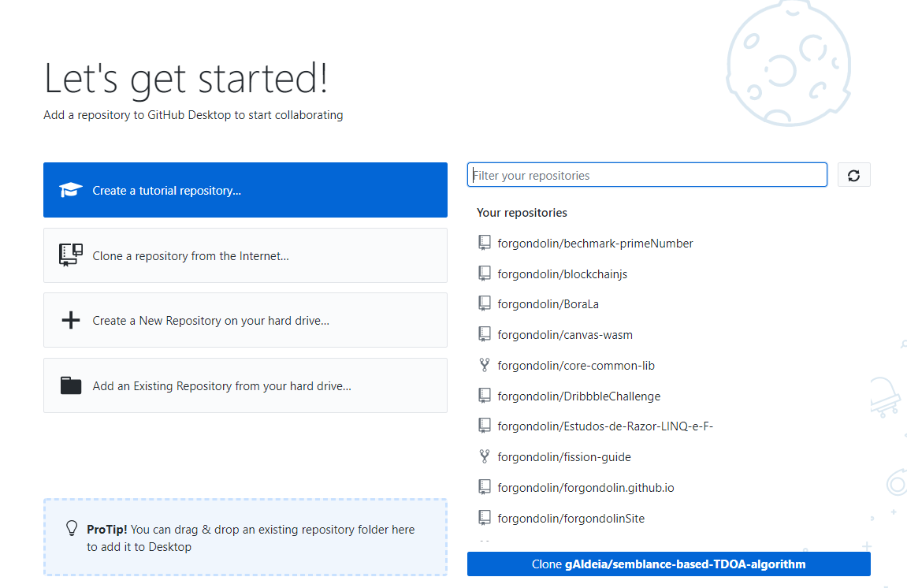This screenshot has width=907, height=588.
Task: Click the Your repositories heading
Action: (x=522, y=212)
